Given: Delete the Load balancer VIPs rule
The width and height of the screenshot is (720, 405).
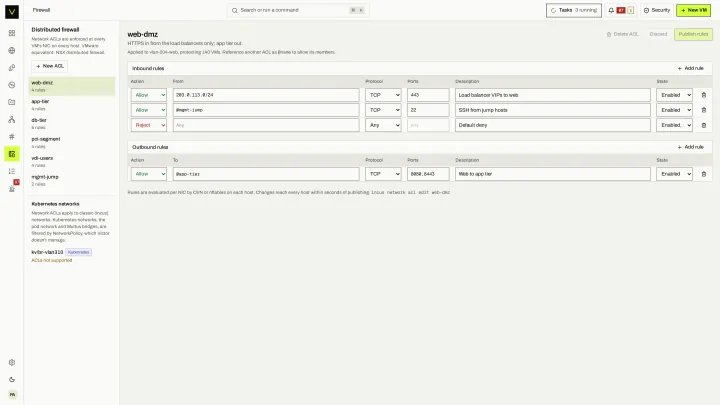Looking at the screenshot, I should coord(703,95).
